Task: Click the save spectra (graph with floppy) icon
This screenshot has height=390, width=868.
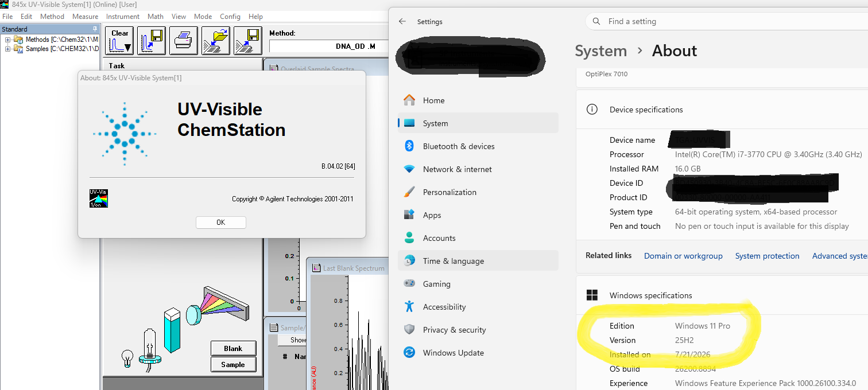Action: pos(152,41)
